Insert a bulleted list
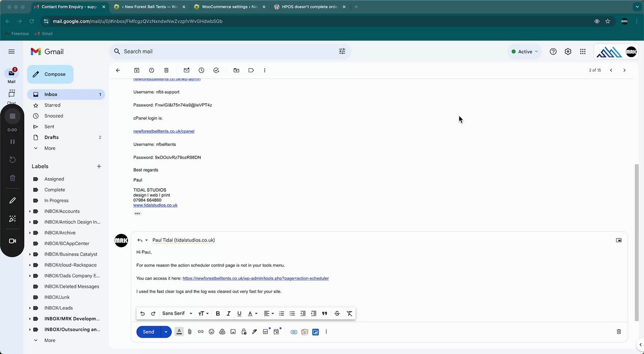The width and height of the screenshot is (644, 354). click(292, 314)
